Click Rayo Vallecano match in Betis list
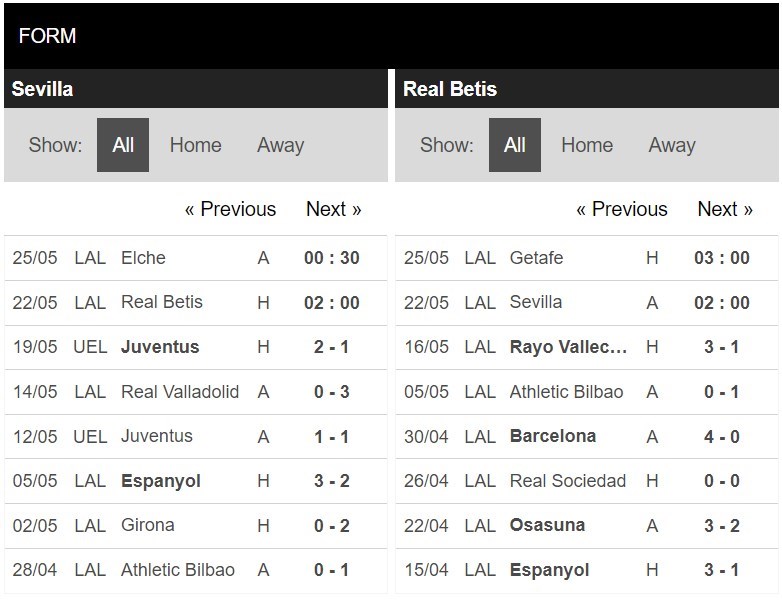The image size is (782, 605). pos(587,347)
